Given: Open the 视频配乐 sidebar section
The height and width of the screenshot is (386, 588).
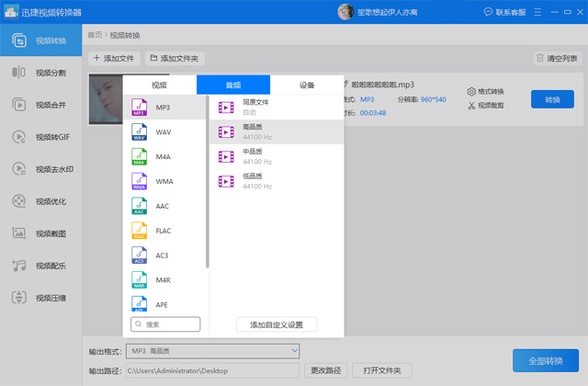Looking at the screenshot, I should 40,266.
